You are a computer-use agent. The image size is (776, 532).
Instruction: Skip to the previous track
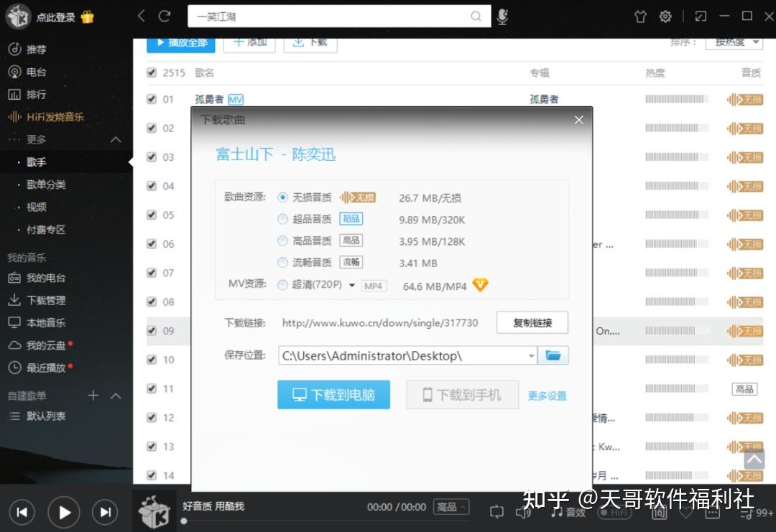(22, 512)
